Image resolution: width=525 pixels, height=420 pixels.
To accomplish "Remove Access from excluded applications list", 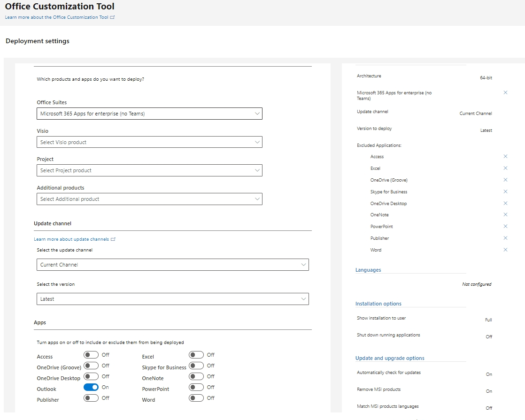I will point(505,156).
